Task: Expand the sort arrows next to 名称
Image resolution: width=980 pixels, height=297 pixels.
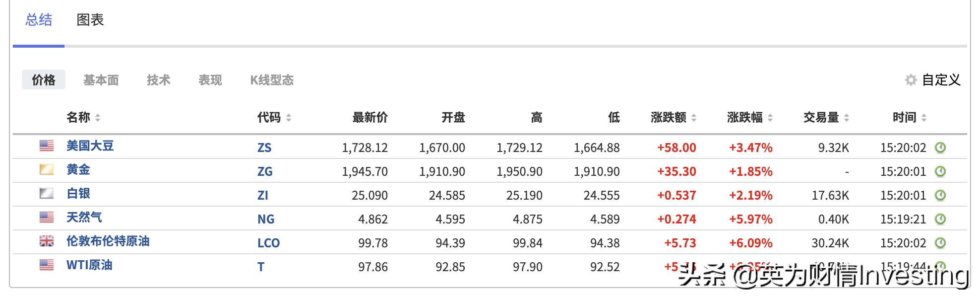Action: 98,118
